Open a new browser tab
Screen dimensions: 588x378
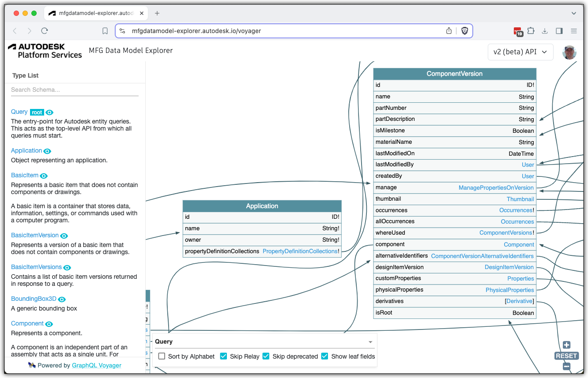[x=157, y=13]
